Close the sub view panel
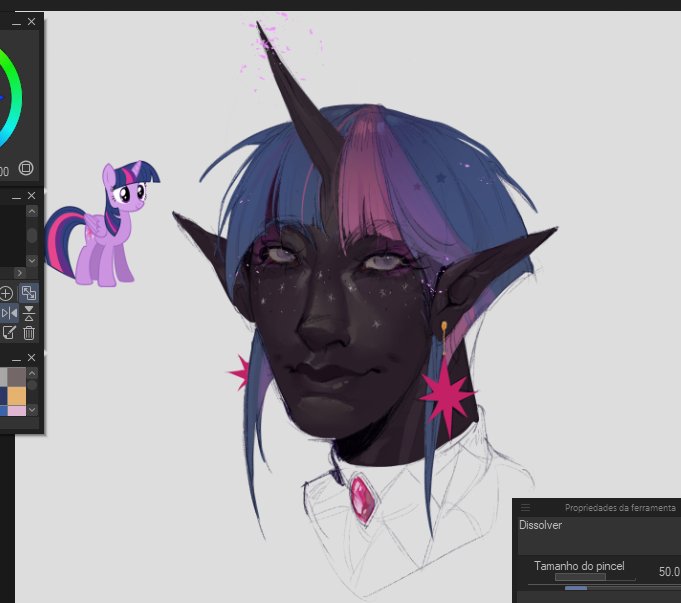 pyautogui.click(x=31, y=195)
